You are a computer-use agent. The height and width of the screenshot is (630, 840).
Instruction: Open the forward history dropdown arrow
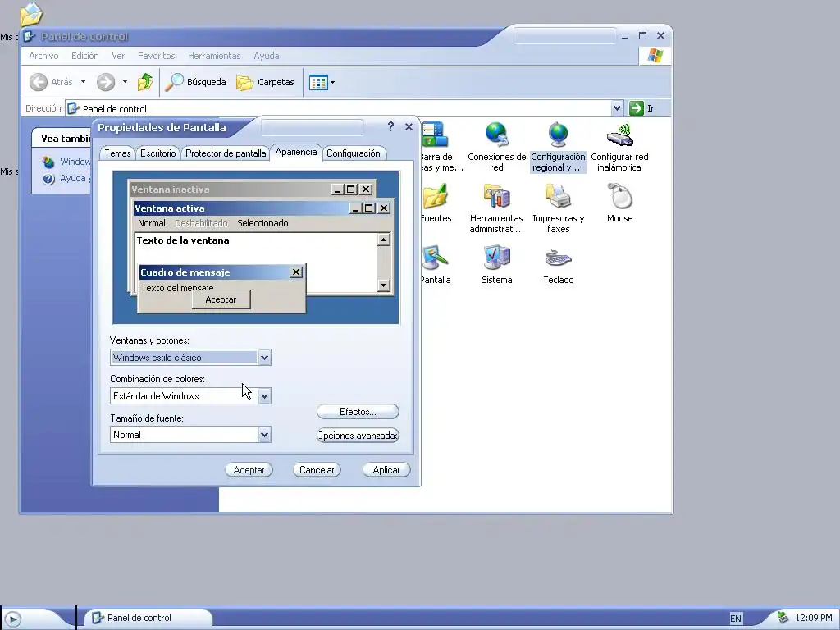point(125,82)
